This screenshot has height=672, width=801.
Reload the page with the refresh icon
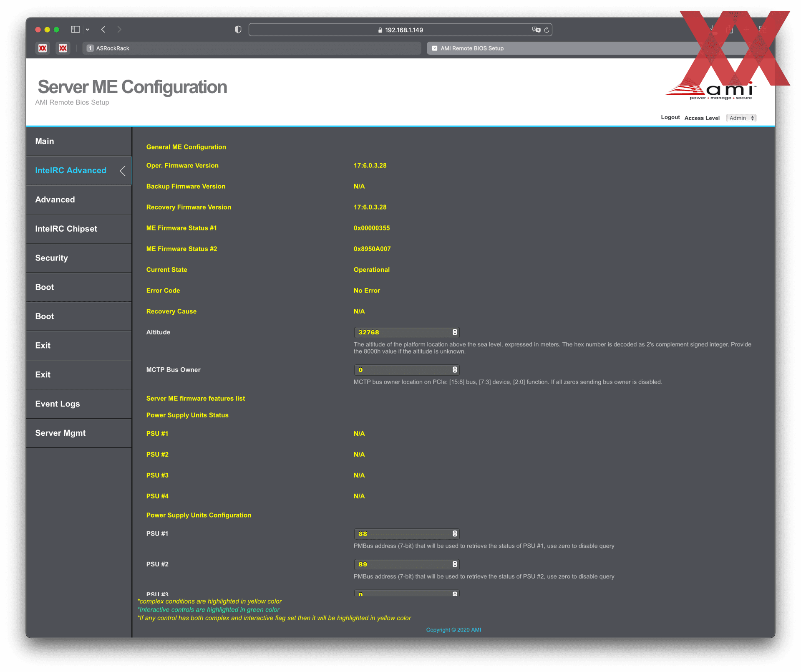tap(547, 30)
